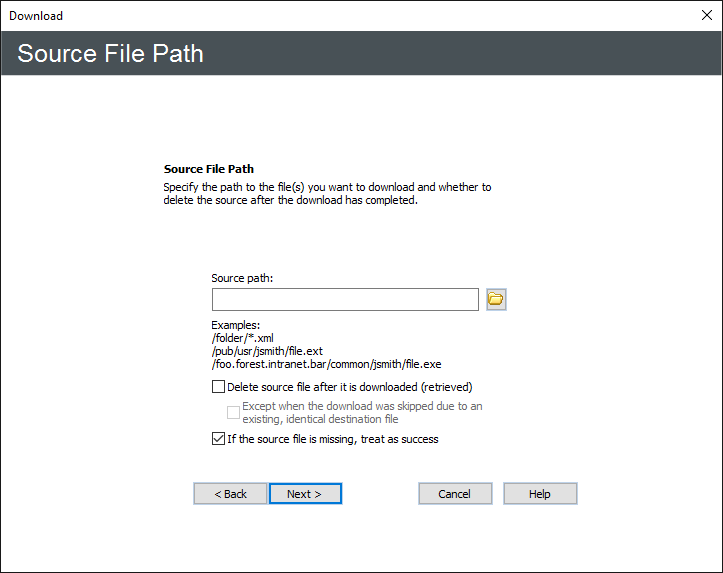Open Help for this dialog
The height and width of the screenshot is (573, 723).
[540, 494]
